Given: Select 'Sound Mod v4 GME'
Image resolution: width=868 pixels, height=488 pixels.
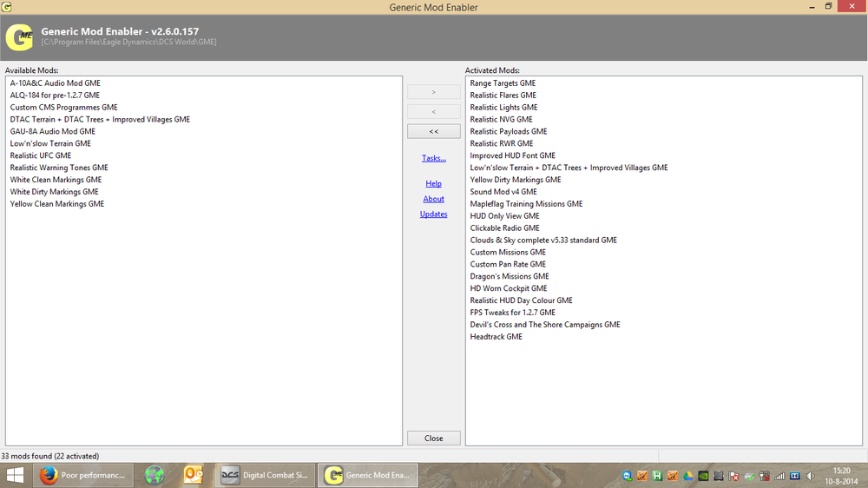Looking at the screenshot, I should (503, 192).
